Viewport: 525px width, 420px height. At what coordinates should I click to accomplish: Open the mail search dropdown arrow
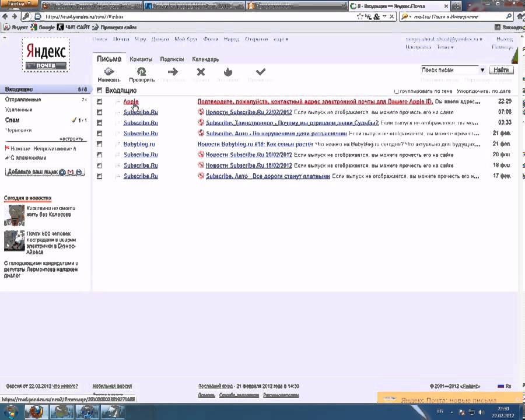click(482, 70)
